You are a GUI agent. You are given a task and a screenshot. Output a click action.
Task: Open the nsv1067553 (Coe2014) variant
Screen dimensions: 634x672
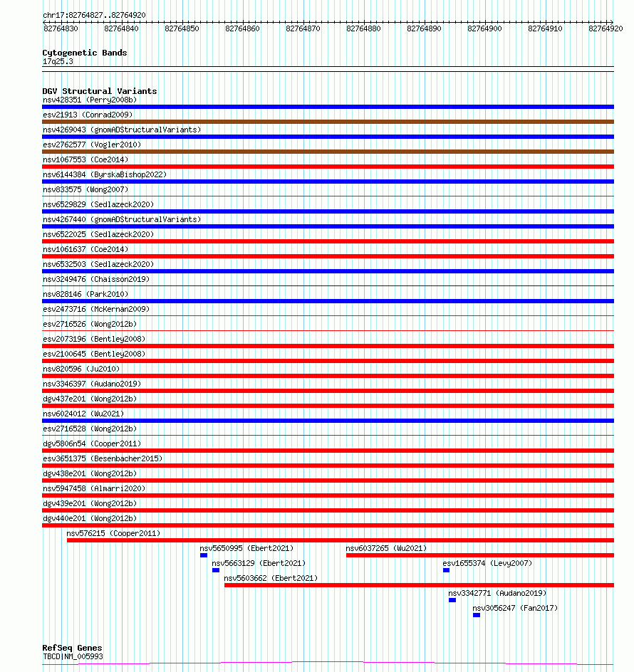coord(85,160)
